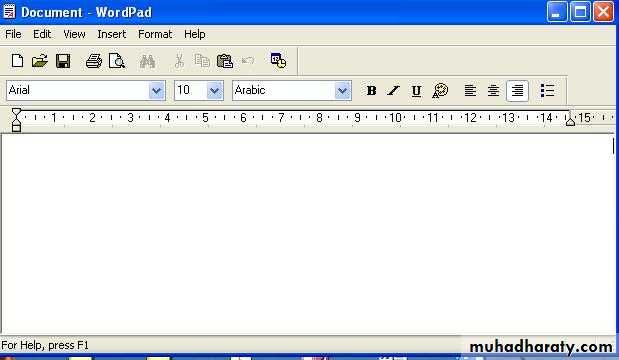Create a new document with New icon
Screen dimensions: 619x360
(x=17, y=61)
